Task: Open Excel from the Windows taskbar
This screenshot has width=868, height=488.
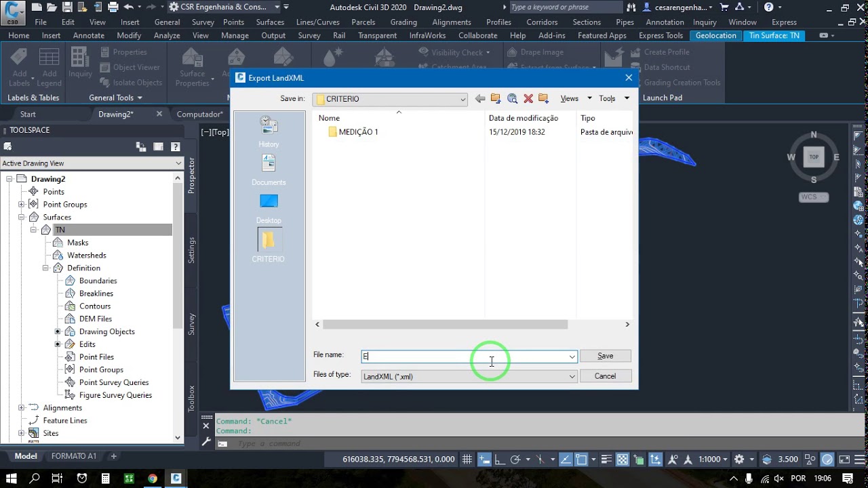Action: coord(129,478)
